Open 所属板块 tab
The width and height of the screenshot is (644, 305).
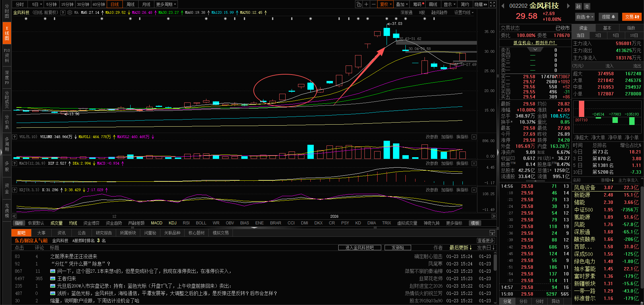pyautogui.click(x=128, y=233)
